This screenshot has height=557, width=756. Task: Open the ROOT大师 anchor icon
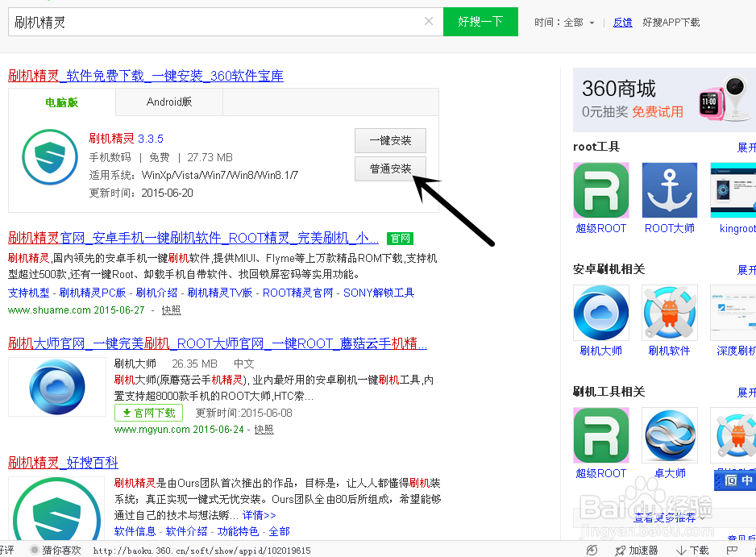coord(669,190)
